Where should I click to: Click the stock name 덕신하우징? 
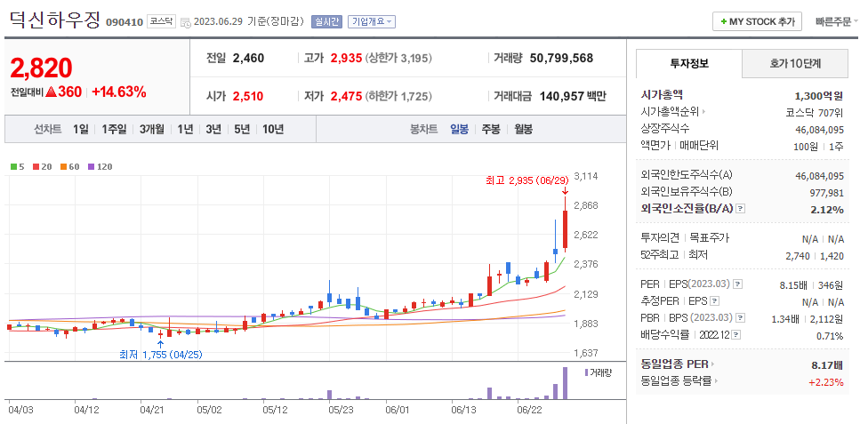(x=55, y=20)
